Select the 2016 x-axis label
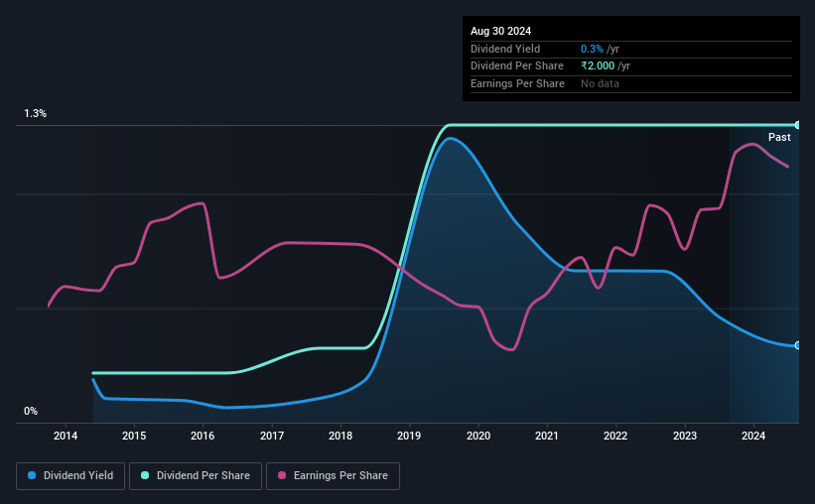Image resolution: width=815 pixels, height=504 pixels. [203, 436]
